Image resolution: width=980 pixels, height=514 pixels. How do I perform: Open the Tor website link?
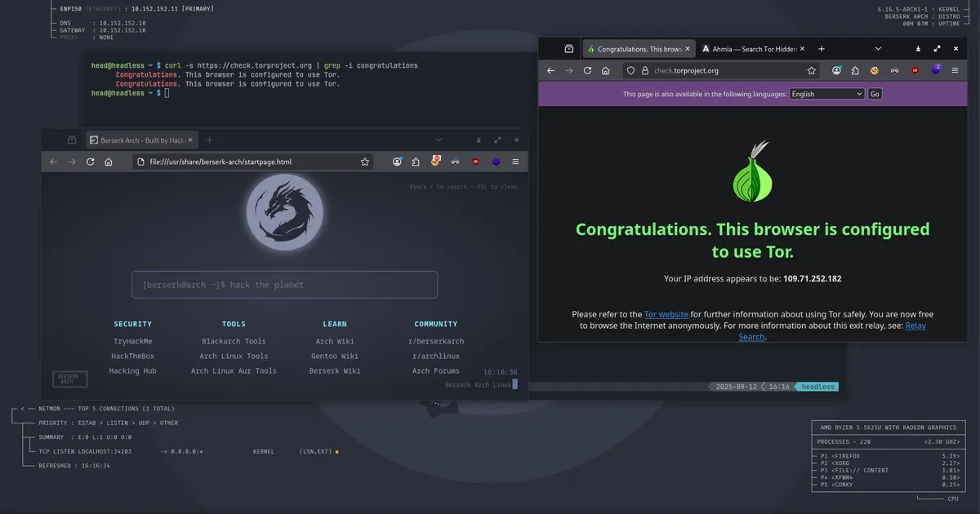(x=666, y=314)
